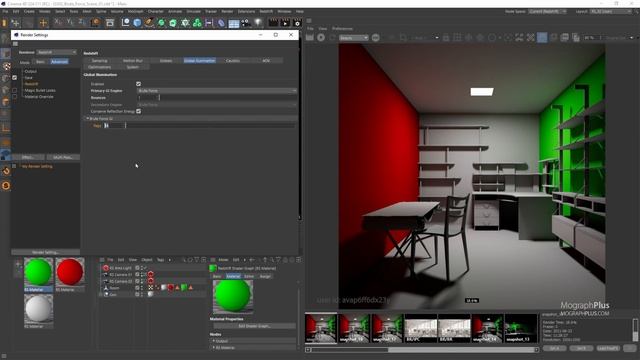640x360 pixels.
Task: Click the Camera object icon in toolbar
Action: [x=246, y=23]
